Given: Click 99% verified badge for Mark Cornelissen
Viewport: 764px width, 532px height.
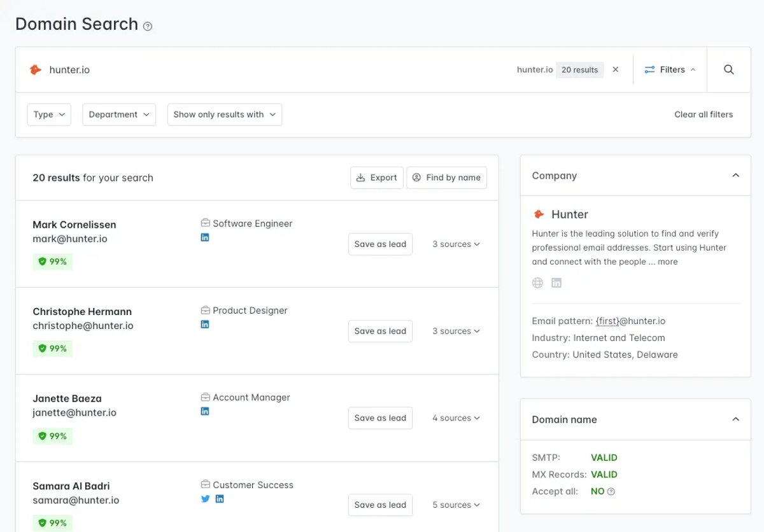Looking at the screenshot, I should (53, 262).
